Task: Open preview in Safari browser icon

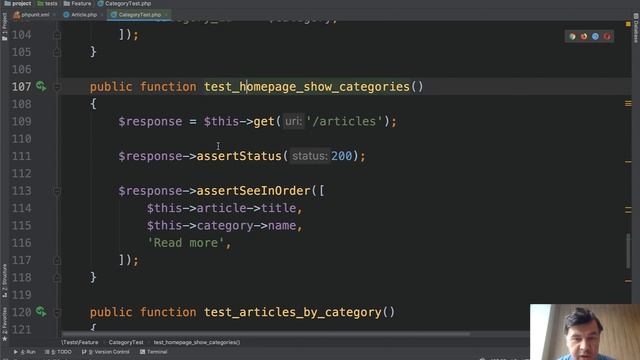Action: (595, 37)
